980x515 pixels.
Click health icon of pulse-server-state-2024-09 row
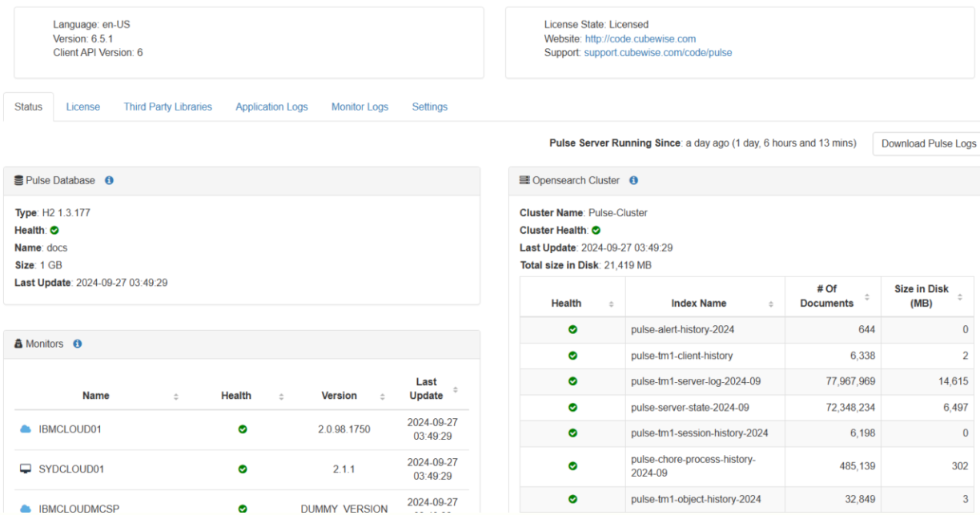pyautogui.click(x=572, y=408)
